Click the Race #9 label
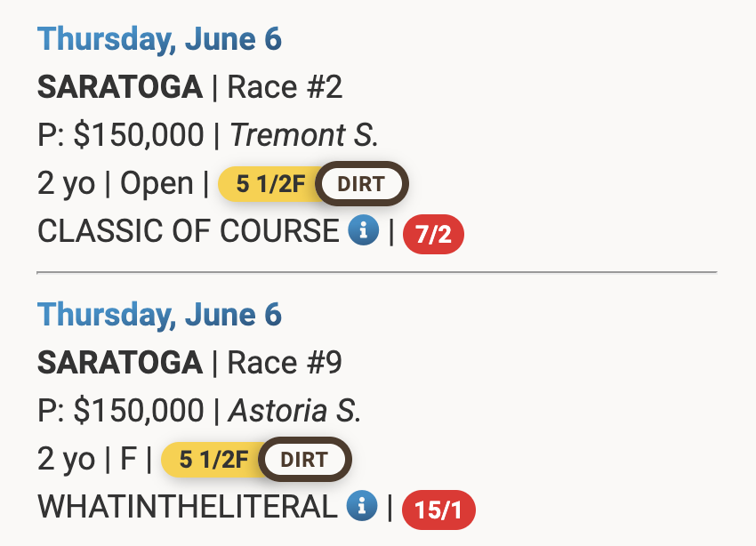This screenshot has width=756, height=546. (x=285, y=363)
